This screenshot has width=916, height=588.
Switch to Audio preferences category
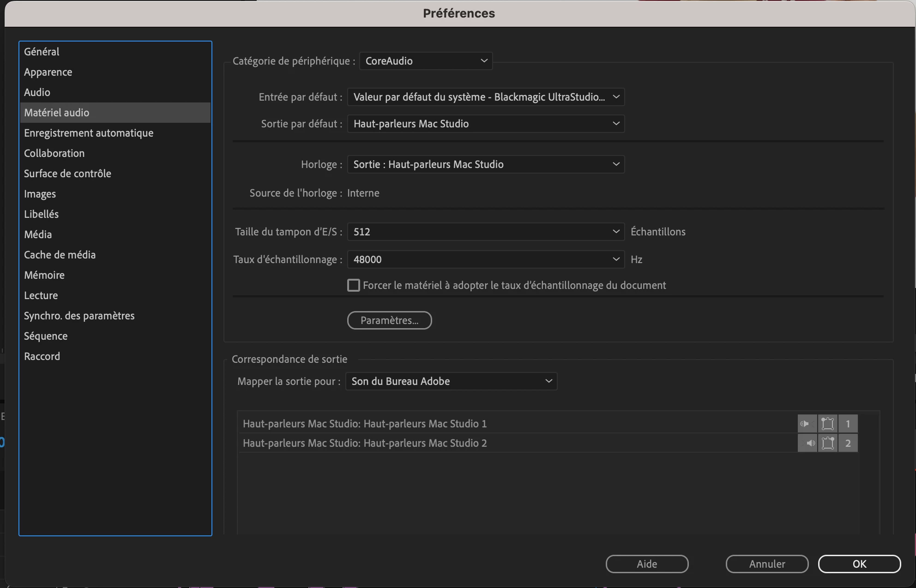tap(37, 92)
